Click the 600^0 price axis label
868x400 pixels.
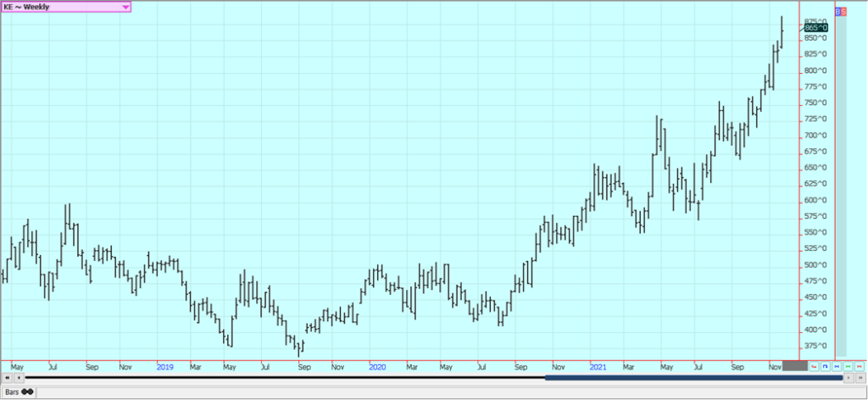[x=816, y=200]
